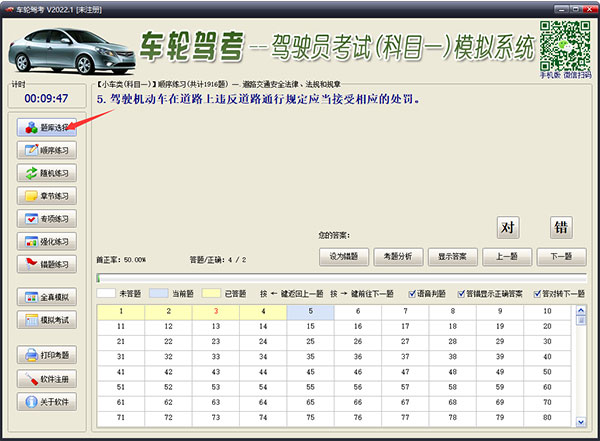Start 随机练习 random practice
This screenshot has height=441, width=600.
[x=47, y=173]
